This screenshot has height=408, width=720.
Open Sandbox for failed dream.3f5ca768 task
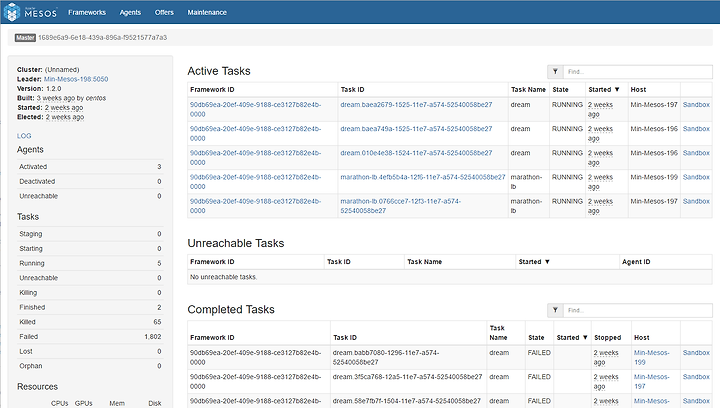coord(696,377)
